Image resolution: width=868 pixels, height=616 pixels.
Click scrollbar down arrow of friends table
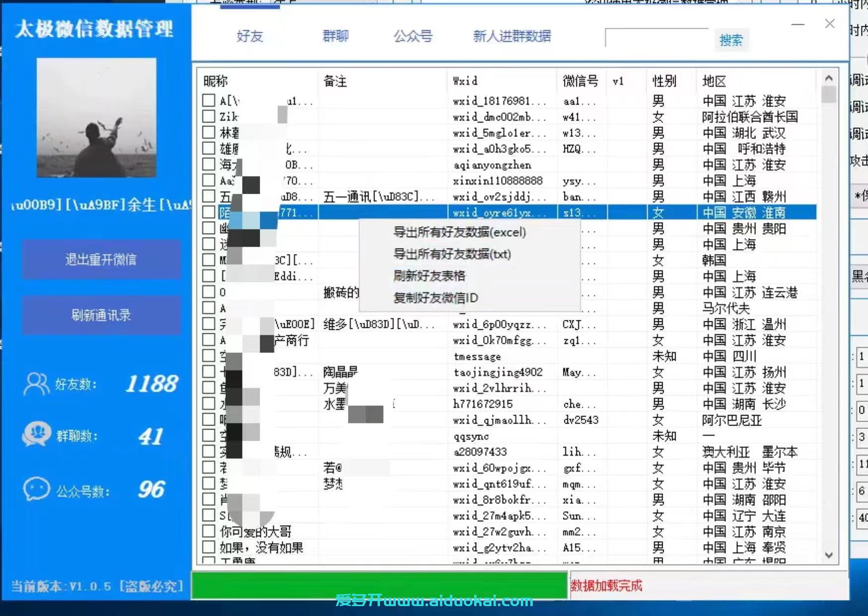coord(829,555)
